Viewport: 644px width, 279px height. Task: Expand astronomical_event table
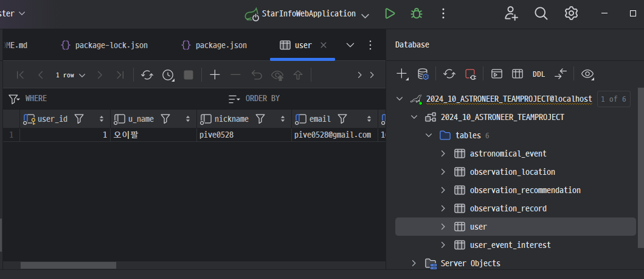[x=443, y=154]
